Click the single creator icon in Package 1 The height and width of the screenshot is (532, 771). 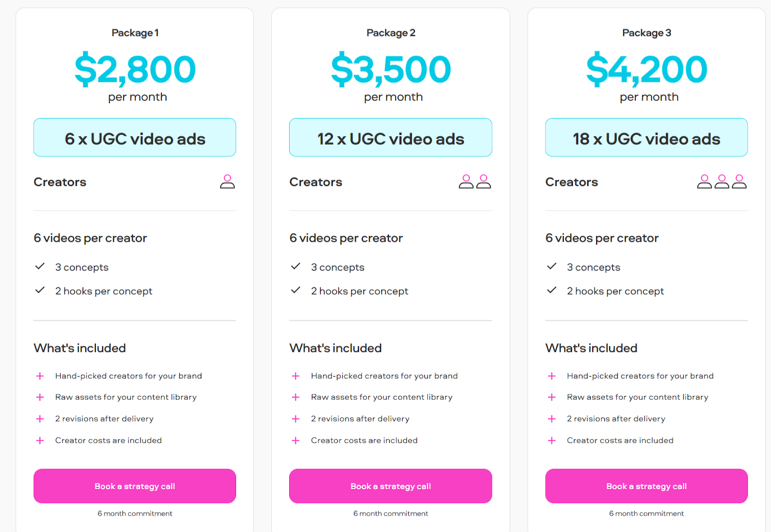coord(227,182)
